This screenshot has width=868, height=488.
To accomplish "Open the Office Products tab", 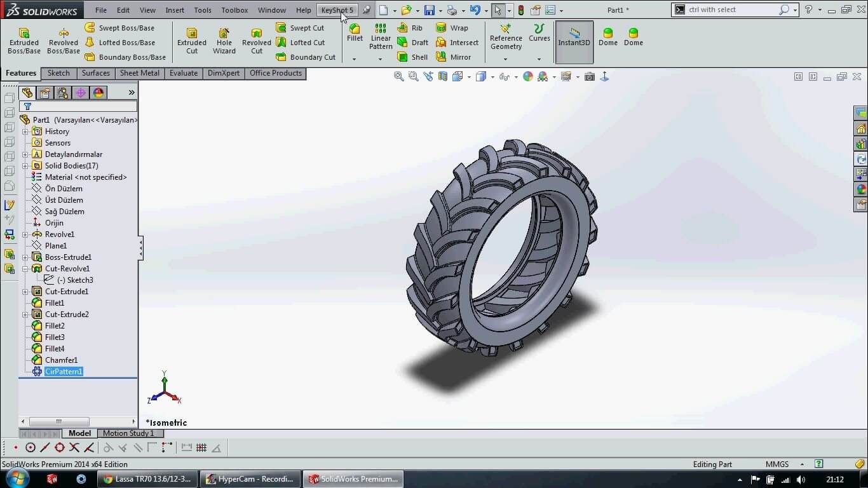I will click(x=276, y=73).
